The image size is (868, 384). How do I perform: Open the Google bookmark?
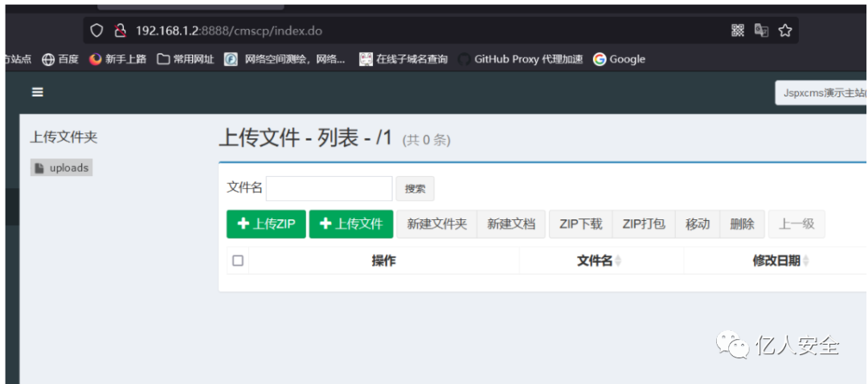point(619,59)
